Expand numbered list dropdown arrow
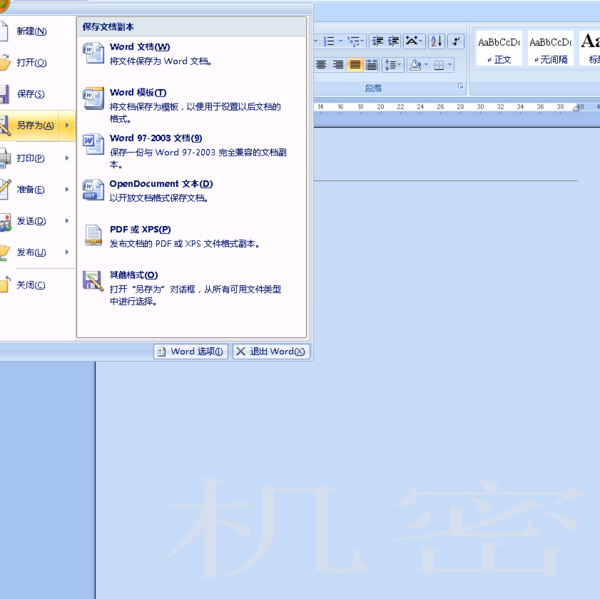This screenshot has height=599, width=600. coord(341,41)
